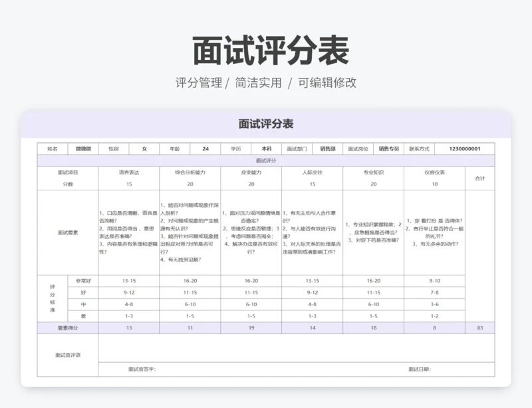Image resolution: width=532 pixels, height=408 pixels.
Task: Select the 人际交往 column header
Action: pyautogui.click(x=312, y=172)
